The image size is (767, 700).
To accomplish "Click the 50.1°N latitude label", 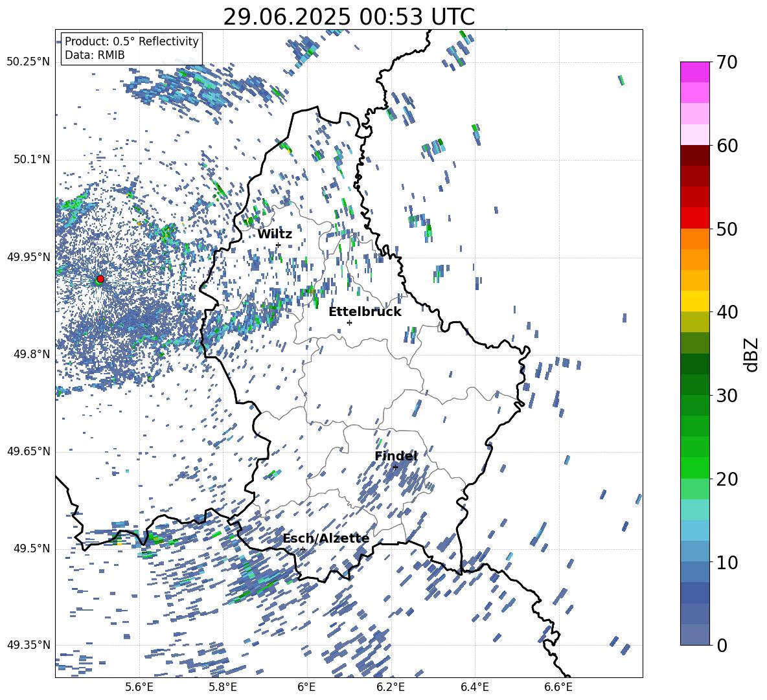I will coord(31,160).
